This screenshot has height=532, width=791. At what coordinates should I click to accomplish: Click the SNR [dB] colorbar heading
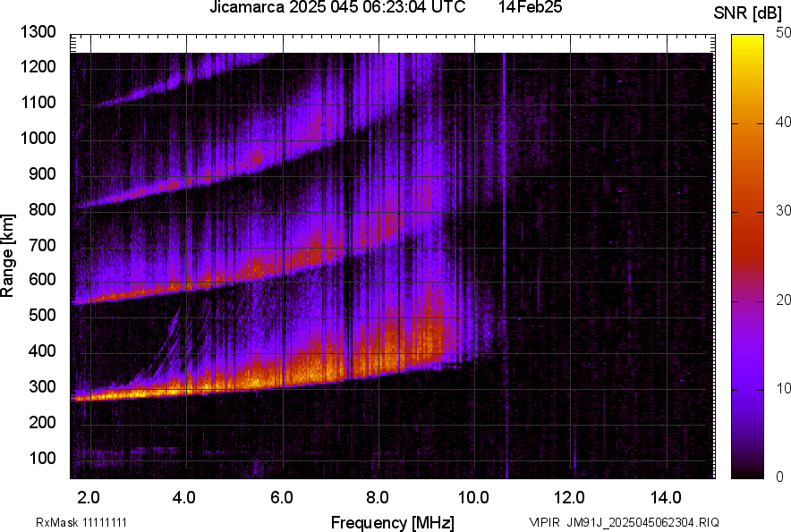tap(751, 13)
